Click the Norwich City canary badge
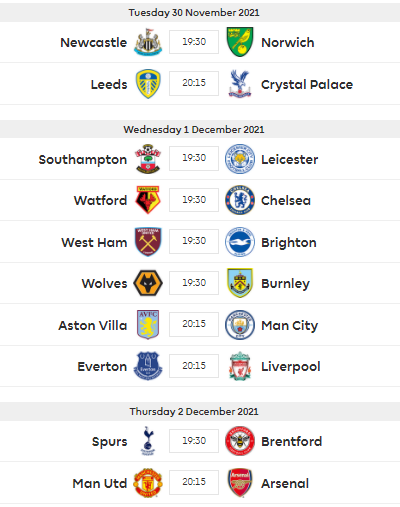 pyautogui.click(x=240, y=42)
